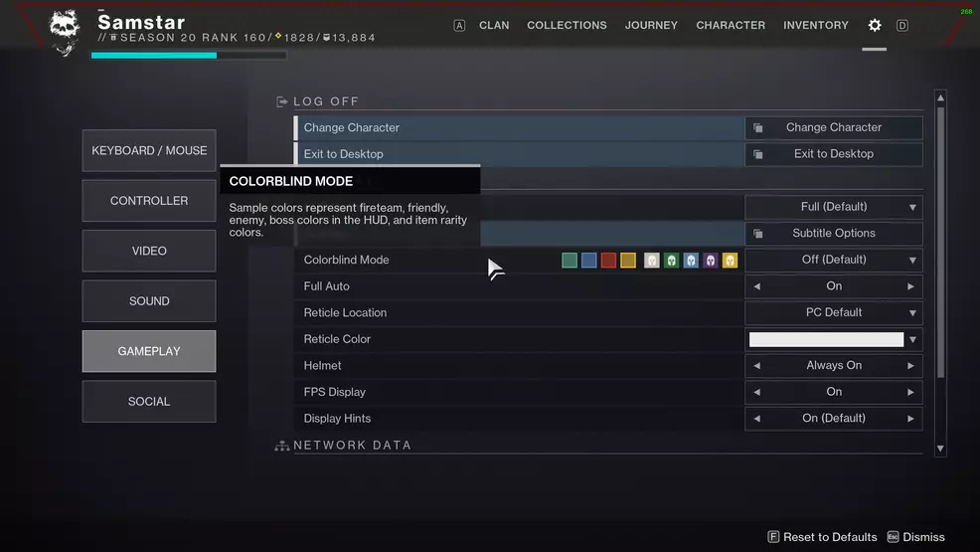Viewport: 980px width, 552px height.
Task: Change Helmet setting with right arrow
Action: 910,366
